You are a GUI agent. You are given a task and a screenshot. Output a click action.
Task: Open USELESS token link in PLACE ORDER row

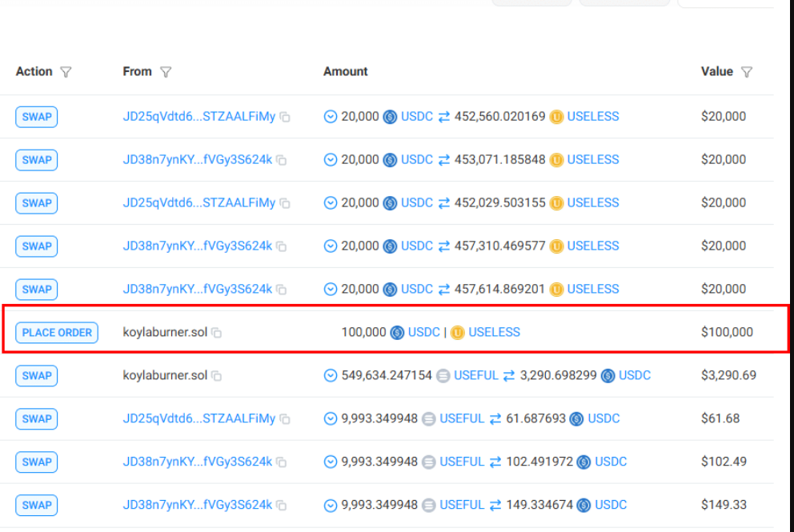(x=494, y=332)
